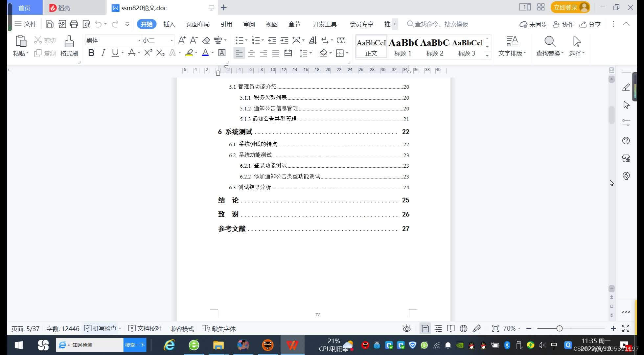Open Find and Replace magnifier icon
The width and height of the screenshot is (644, 355).
click(x=550, y=42)
